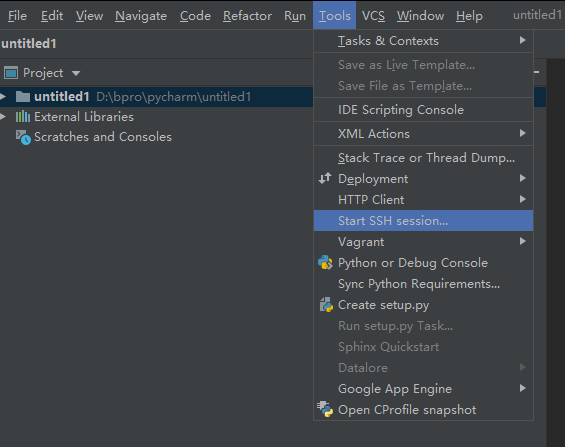Open the Vagrant submenu arrow
Screen dimensions: 565x447
pyautogui.click(x=522, y=241)
